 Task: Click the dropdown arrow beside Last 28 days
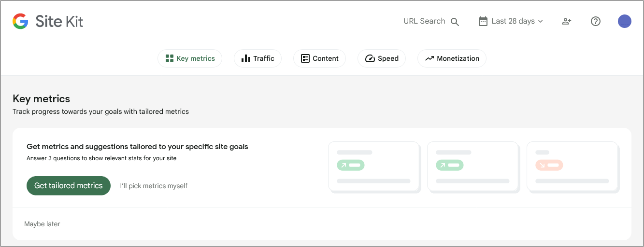(x=541, y=21)
